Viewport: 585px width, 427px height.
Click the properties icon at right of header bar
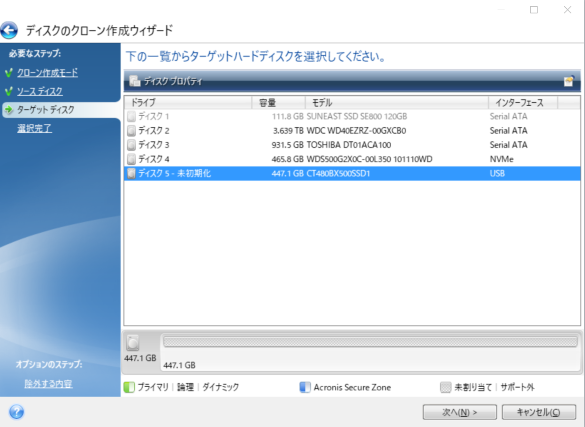pos(569,81)
